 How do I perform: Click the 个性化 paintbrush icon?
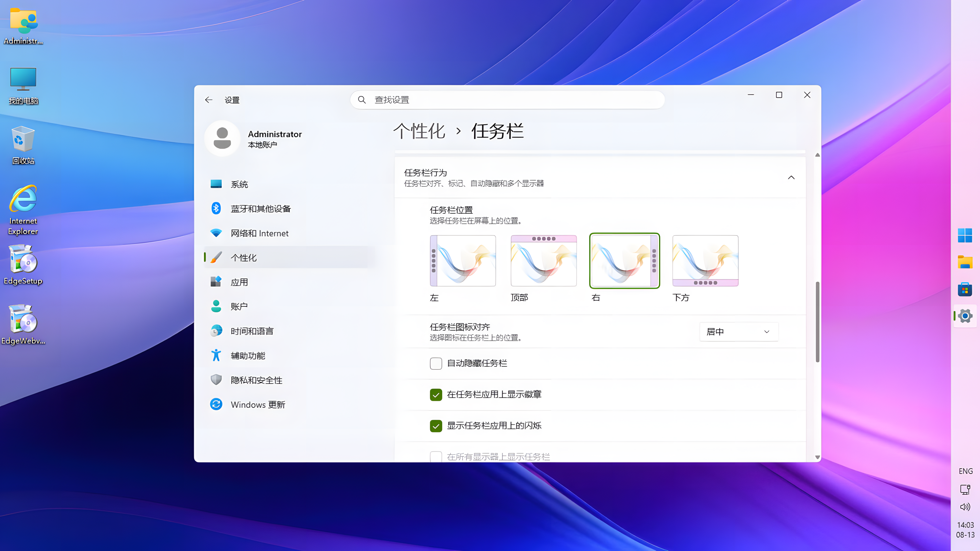pos(216,257)
